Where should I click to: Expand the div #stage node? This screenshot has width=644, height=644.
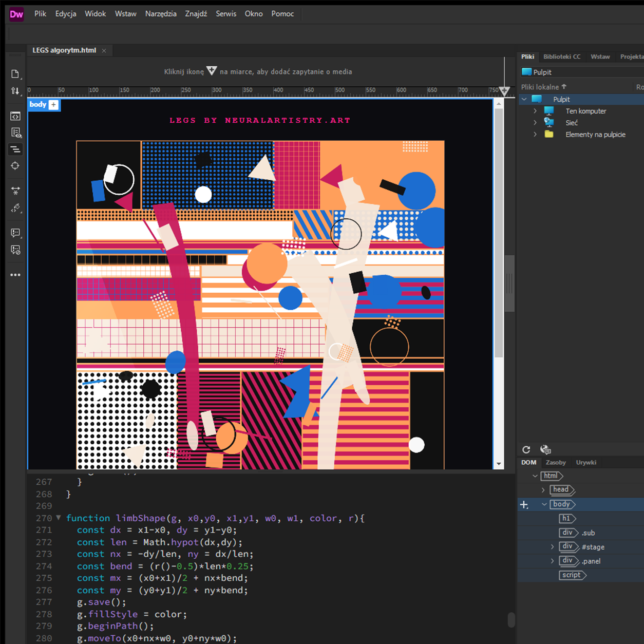(x=552, y=547)
